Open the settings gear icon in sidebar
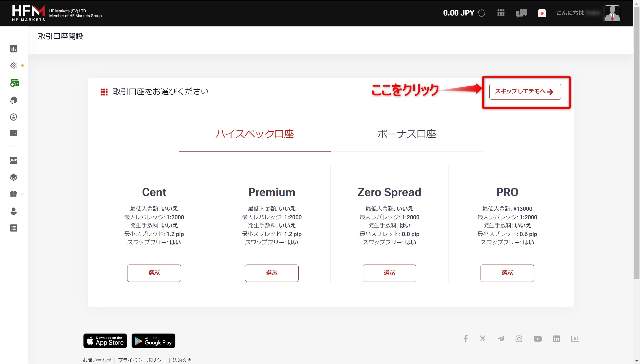This screenshot has width=640, height=364. coord(14,66)
